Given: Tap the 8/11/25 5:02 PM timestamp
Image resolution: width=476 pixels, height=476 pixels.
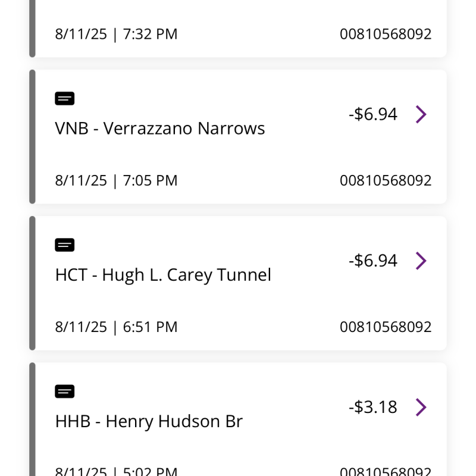Looking at the screenshot, I should pos(116,471).
